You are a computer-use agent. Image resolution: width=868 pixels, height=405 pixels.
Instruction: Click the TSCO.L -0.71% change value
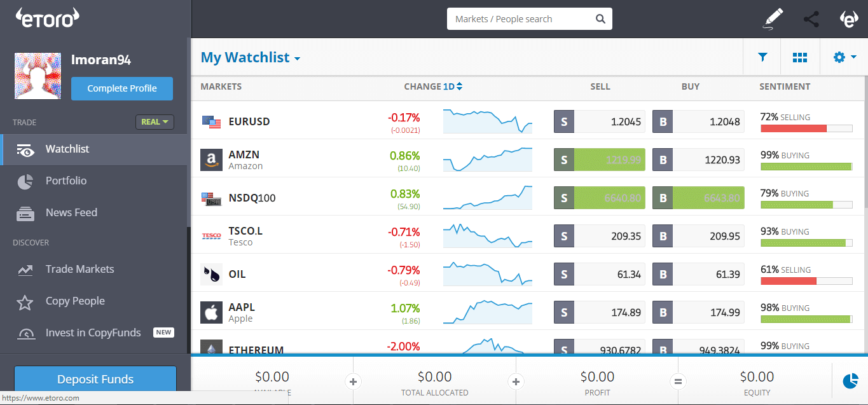point(403,232)
